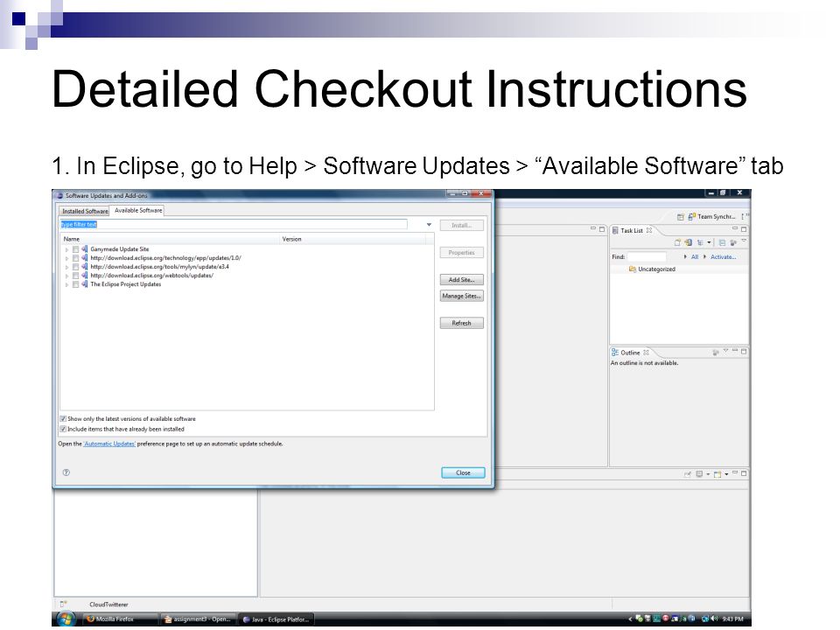This screenshot has width=840, height=630.
Task: Open the Task List view menu triangle
Action: 744,240
